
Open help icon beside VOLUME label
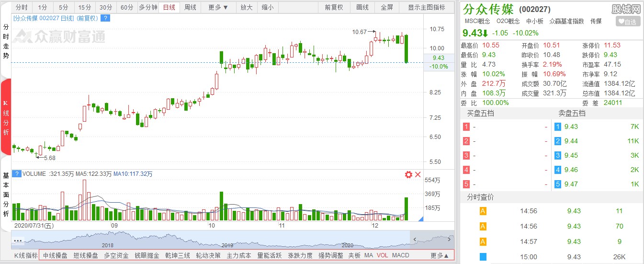coord(17,174)
